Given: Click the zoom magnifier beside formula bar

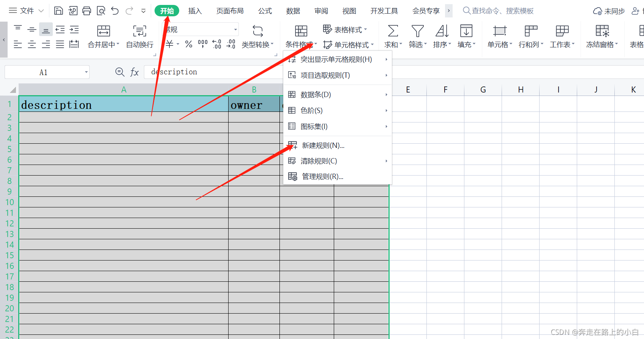Looking at the screenshot, I should click(x=120, y=72).
